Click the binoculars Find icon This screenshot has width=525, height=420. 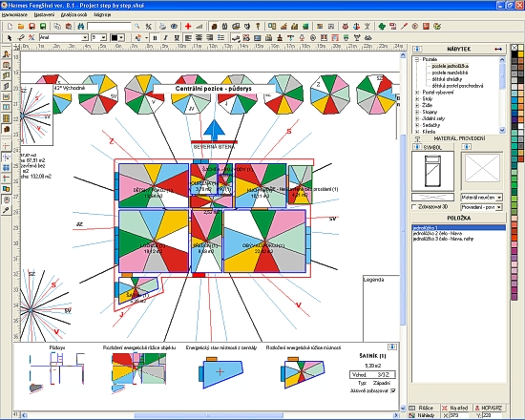81,26
